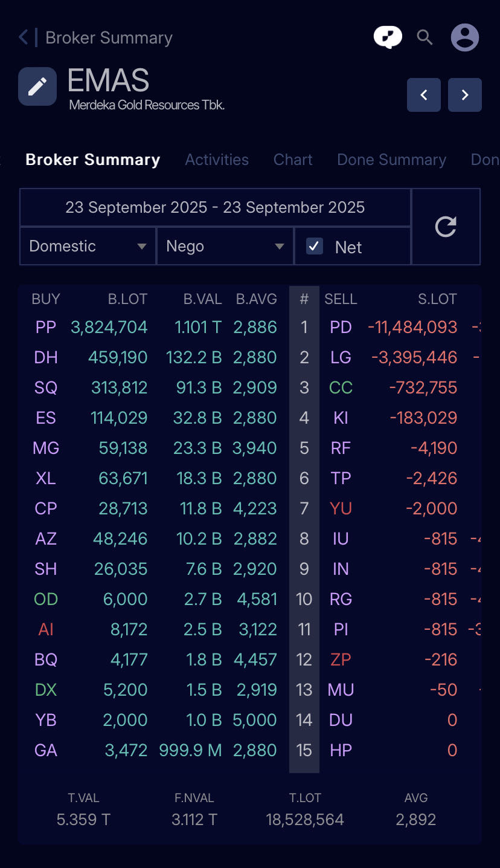500x868 pixels.
Task: Click seller broker code PD
Action: [x=341, y=327]
